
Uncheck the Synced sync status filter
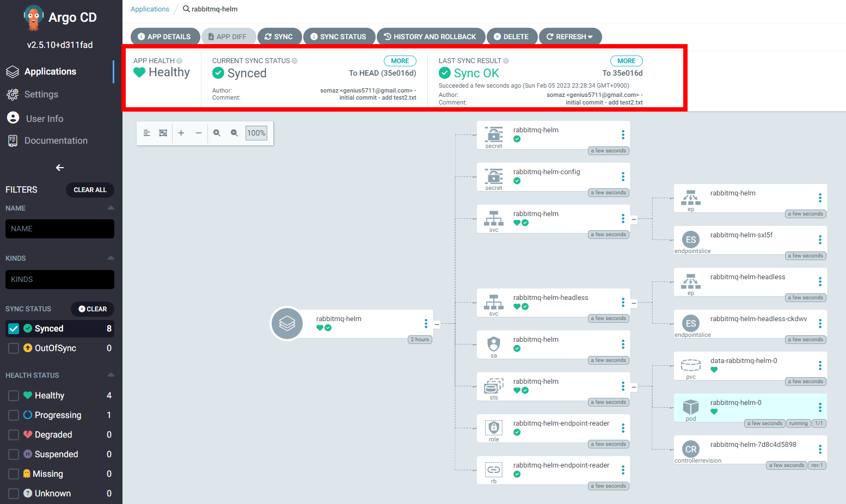point(14,329)
